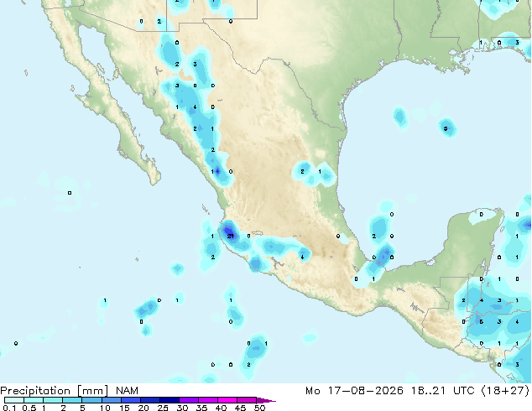This screenshot has width=532, height=411.
Task: Click the '18..21 UTC' time label
Action: pos(442,391)
